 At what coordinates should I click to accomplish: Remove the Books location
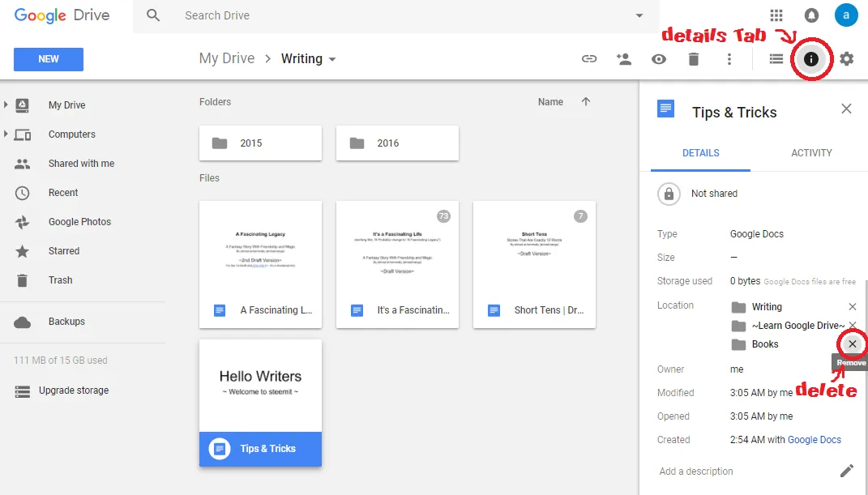coord(853,344)
